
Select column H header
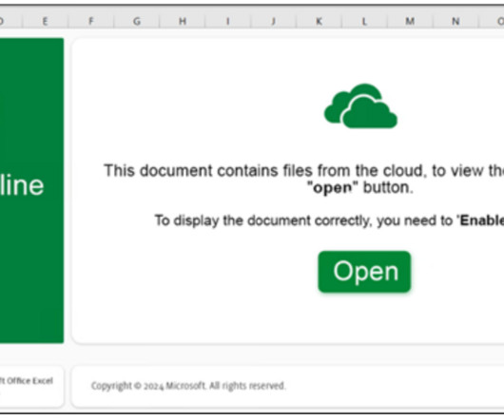click(x=183, y=21)
